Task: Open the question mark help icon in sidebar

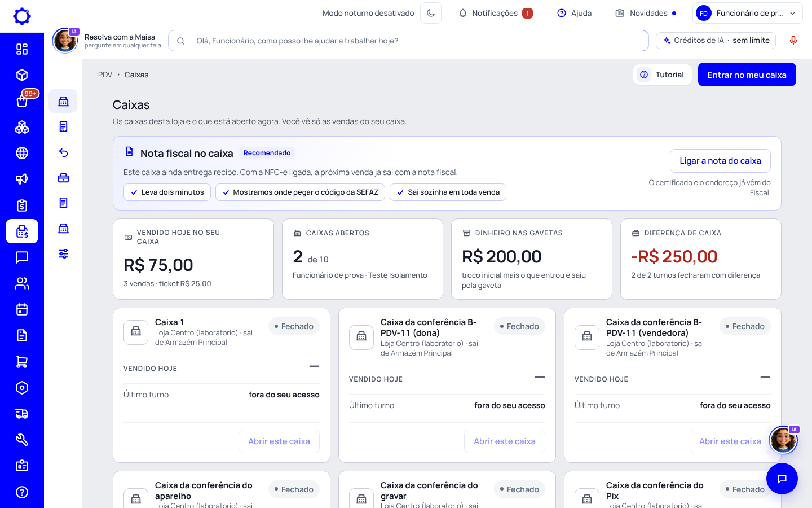Action: 22,492
